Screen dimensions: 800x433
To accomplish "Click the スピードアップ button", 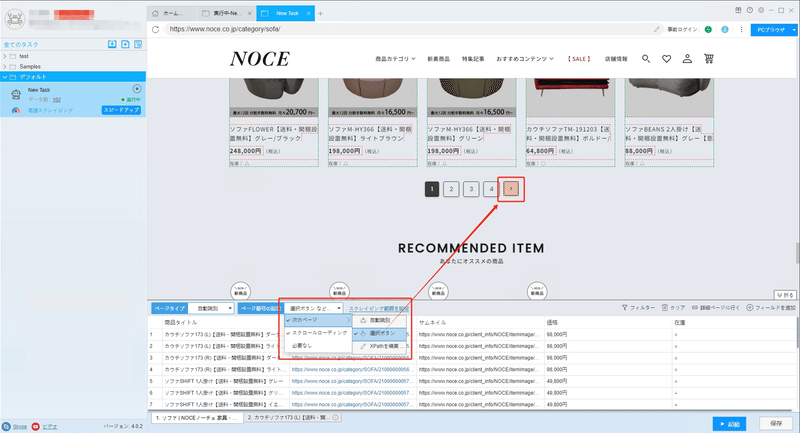I will point(121,110).
